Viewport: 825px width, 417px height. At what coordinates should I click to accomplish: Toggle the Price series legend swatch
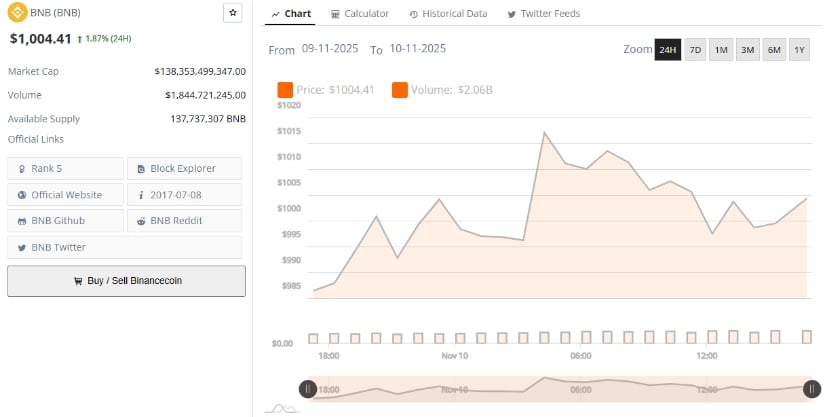285,90
